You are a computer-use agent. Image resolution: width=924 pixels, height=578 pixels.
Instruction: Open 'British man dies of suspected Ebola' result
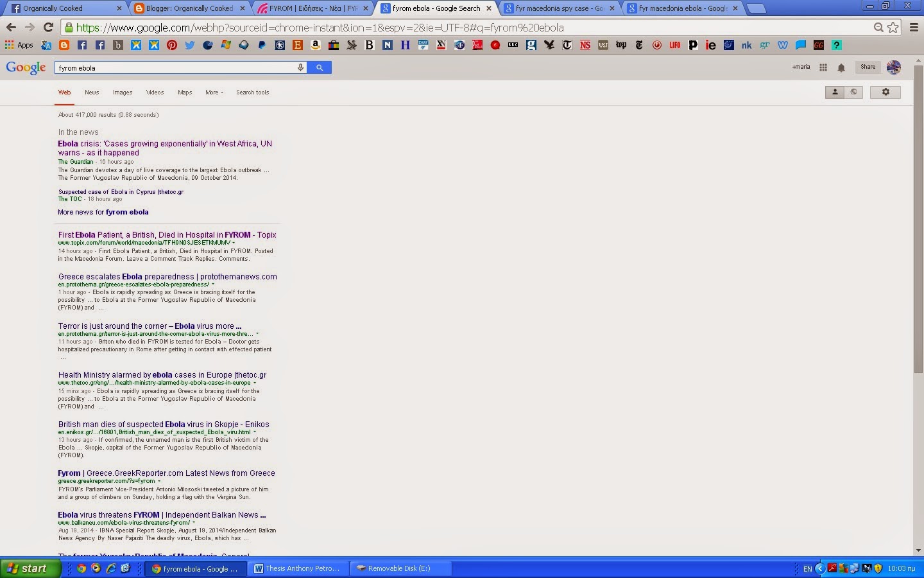pyautogui.click(x=164, y=425)
